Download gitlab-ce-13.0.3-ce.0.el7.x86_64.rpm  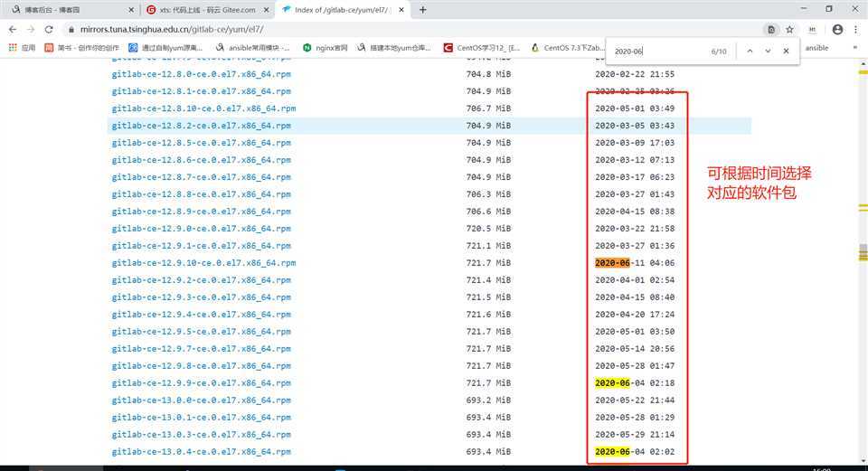coord(201,435)
